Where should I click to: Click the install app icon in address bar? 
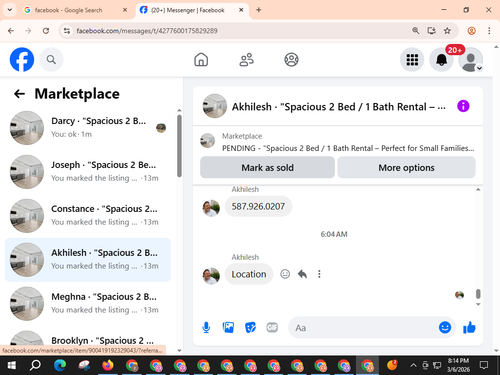point(431,31)
